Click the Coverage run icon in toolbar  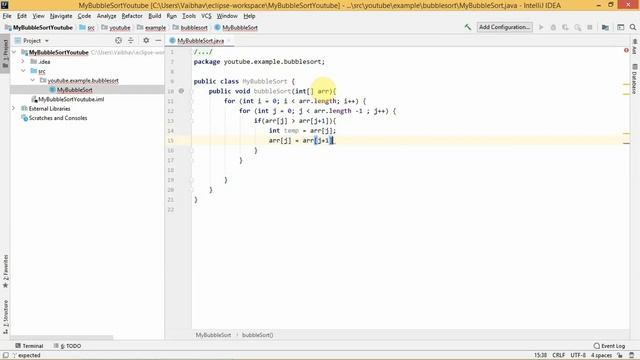click(565, 27)
